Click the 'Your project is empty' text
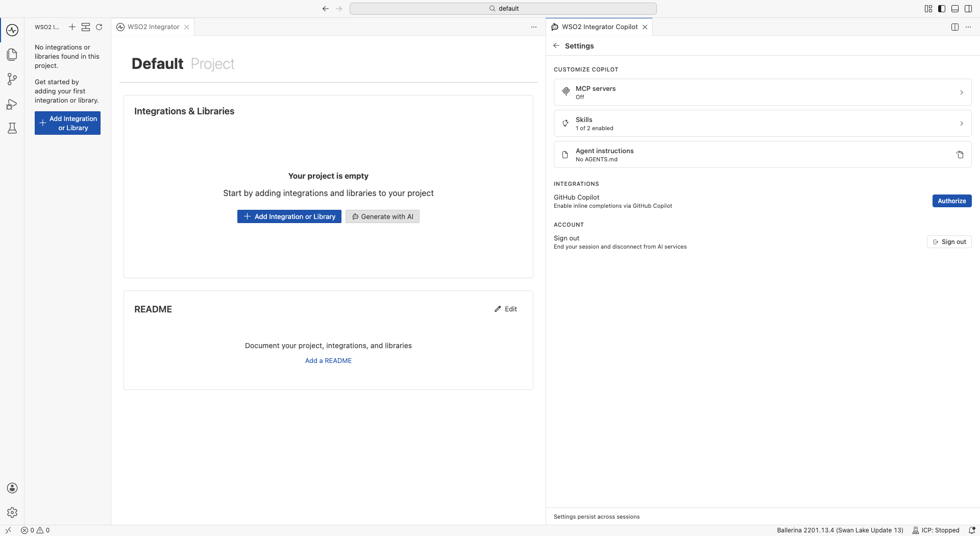The width and height of the screenshot is (980, 536). pos(328,176)
